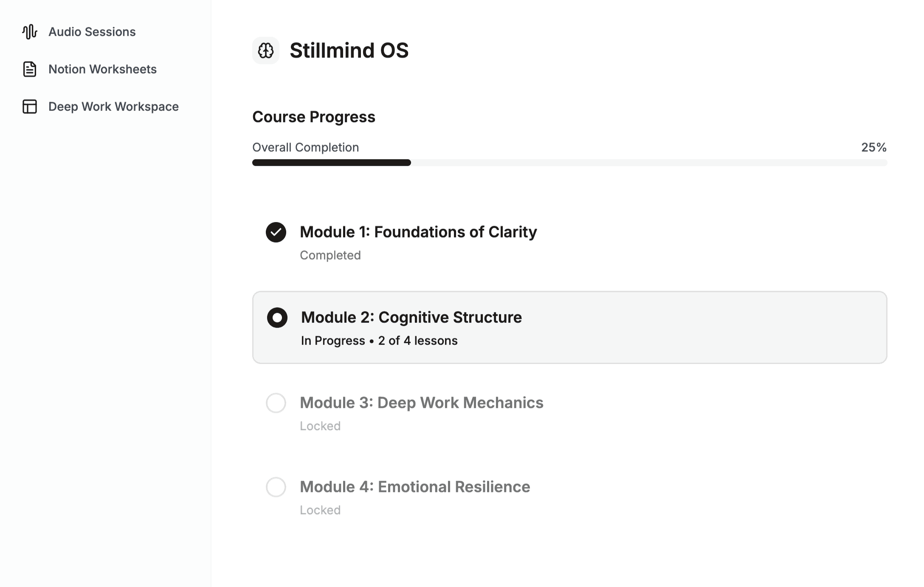Viewport: 924px width, 587px height.
Task: Click the Overall Completion progress bar
Action: point(569,162)
